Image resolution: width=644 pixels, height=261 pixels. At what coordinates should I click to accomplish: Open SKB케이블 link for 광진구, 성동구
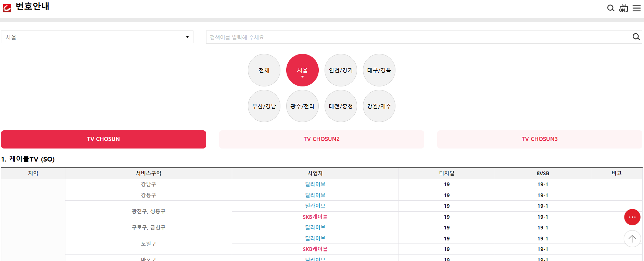[x=315, y=217]
